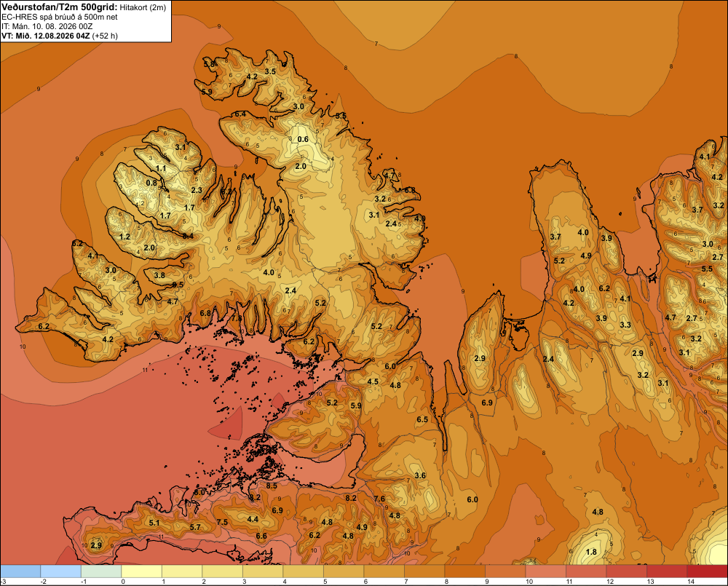Click the '1.2' temperature value
The image size is (728, 586).
coord(124,237)
